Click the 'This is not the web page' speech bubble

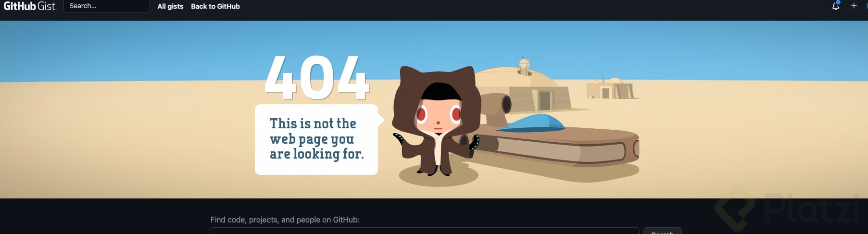pos(316,139)
